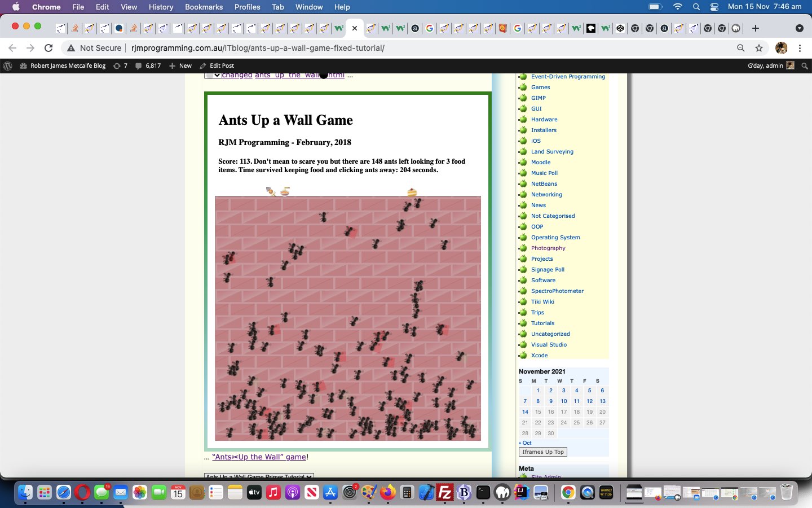Open the Profiles menu
This screenshot has width=812, height=508.
coord(247,7)
